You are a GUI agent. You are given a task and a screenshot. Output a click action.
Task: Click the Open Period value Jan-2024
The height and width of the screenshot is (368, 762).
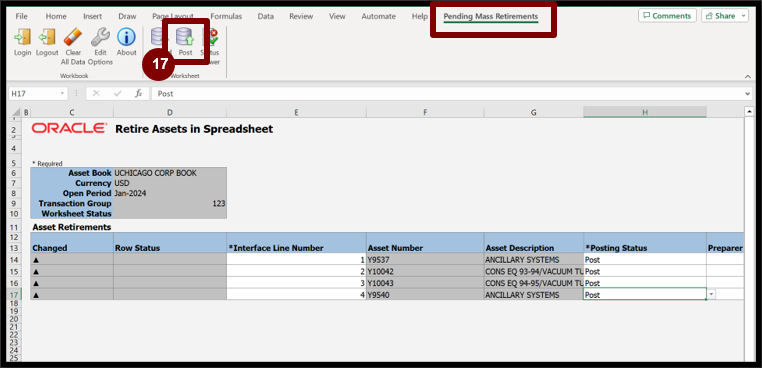(170, 193)
